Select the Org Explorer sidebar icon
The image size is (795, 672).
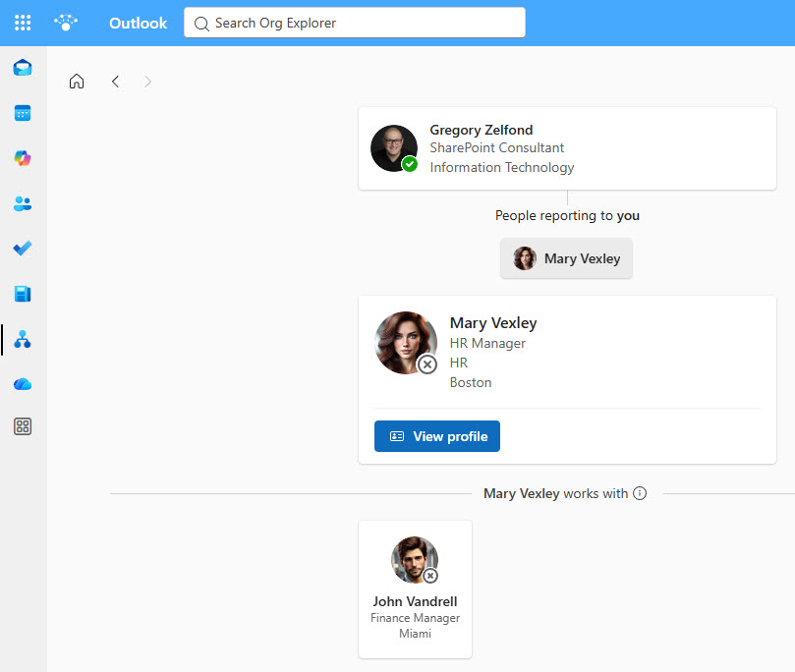[23, 340]
